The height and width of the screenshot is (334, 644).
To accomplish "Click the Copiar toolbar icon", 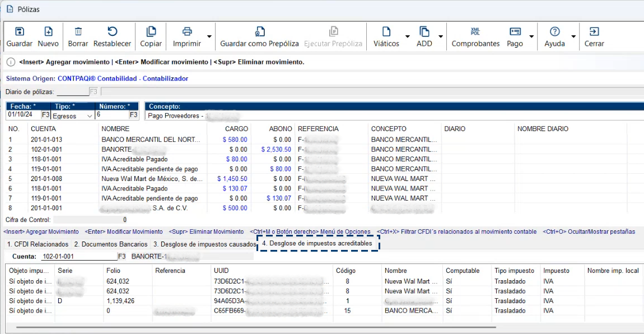I will click(x=151, y=32).
